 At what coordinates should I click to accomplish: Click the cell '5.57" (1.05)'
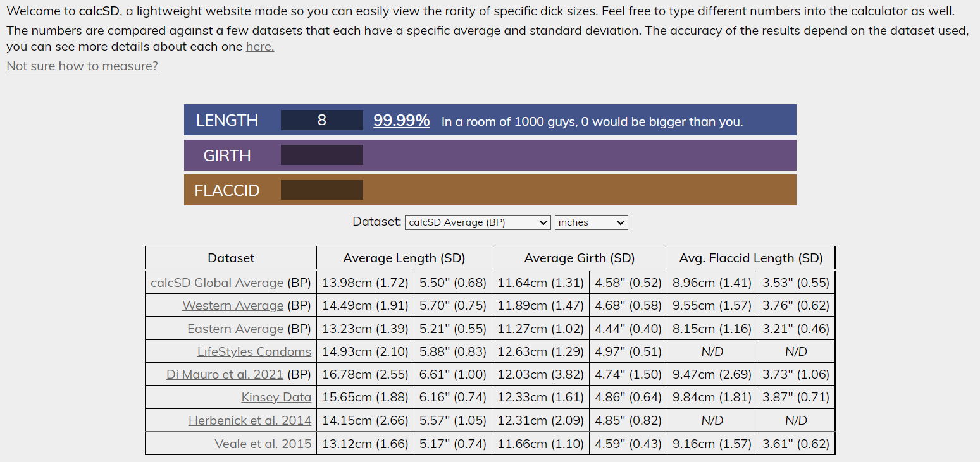[x=453, y=420]
